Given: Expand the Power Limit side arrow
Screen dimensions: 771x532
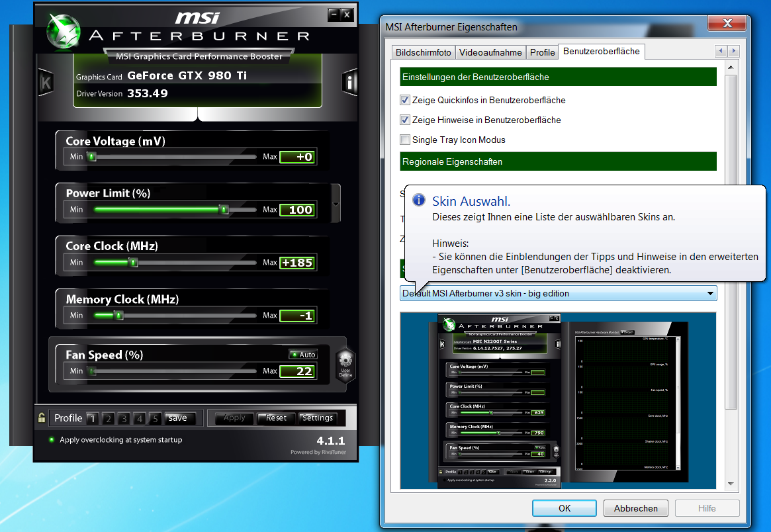Looking at the screenshot, I should coord(336,204).
